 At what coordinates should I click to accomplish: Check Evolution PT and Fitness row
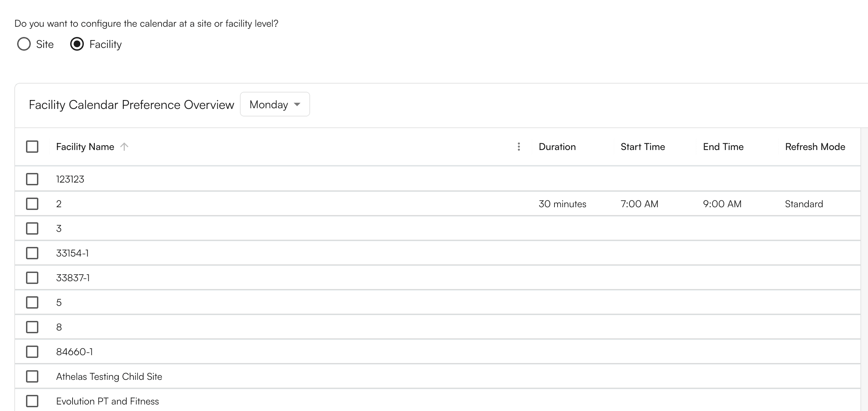[32, 401]
